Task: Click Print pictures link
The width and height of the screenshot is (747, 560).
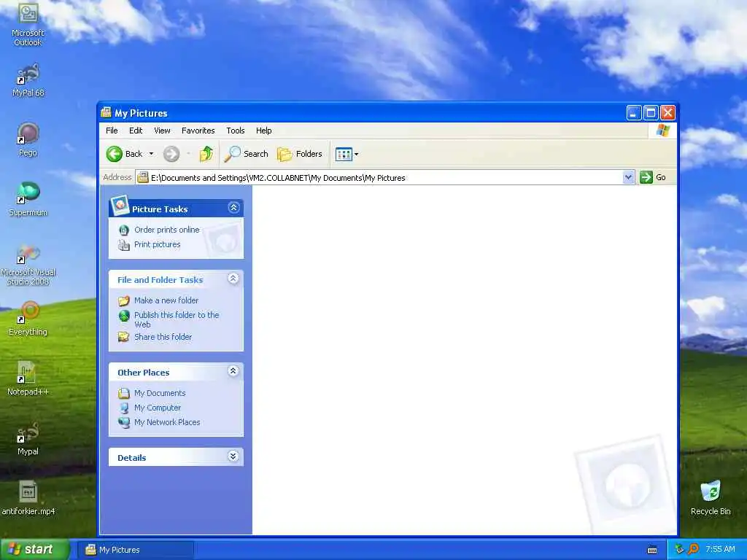Action: [158, 244]
